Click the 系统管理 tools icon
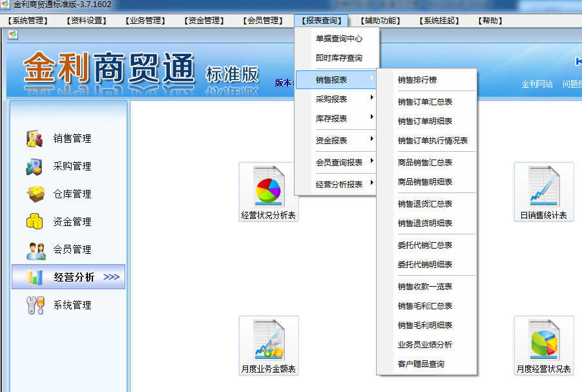This screenshot has height=392, width=582. pyautogui.click(x=36, y=305)
